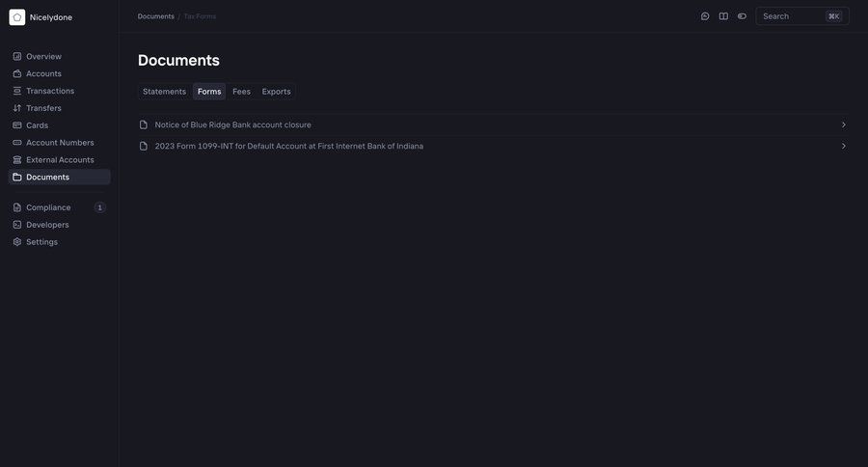The width and height of the screenshot is (868, 467).
Task: Open the Accounts sidebar item
Action: 43,73
